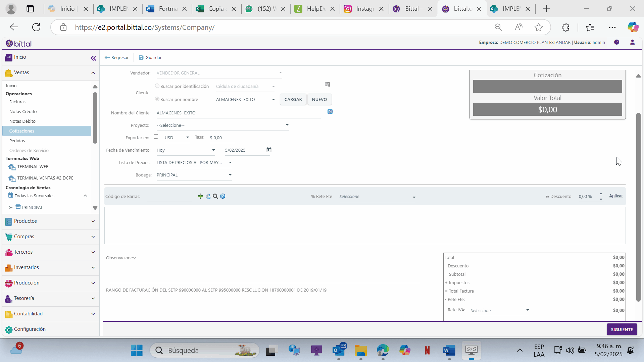This screenshot has height=362, width=644.
Task: Click the client card icon beside Nombre del Cliente
Action: [330, 112]
